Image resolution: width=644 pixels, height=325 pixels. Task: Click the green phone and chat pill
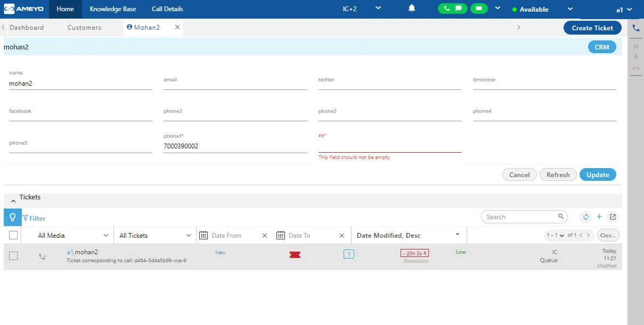[x=453, y=9]
